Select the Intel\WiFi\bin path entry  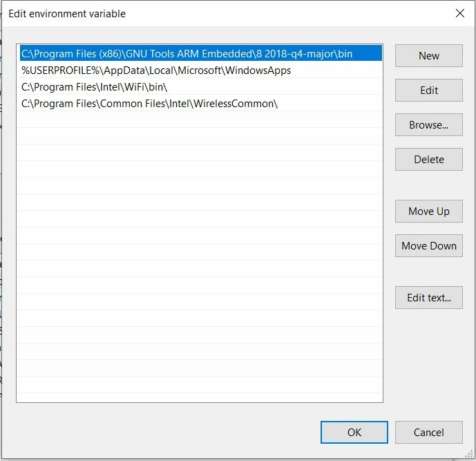200,87
